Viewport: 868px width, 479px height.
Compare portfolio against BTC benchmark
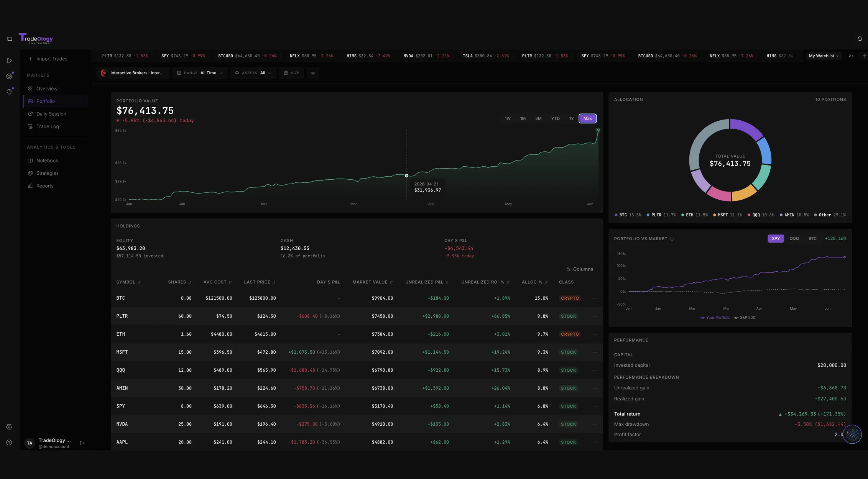[x=812, y=238]
